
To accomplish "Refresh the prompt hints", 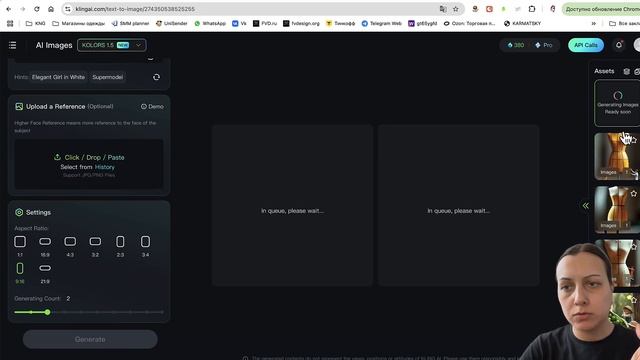I will coord(156,77).
